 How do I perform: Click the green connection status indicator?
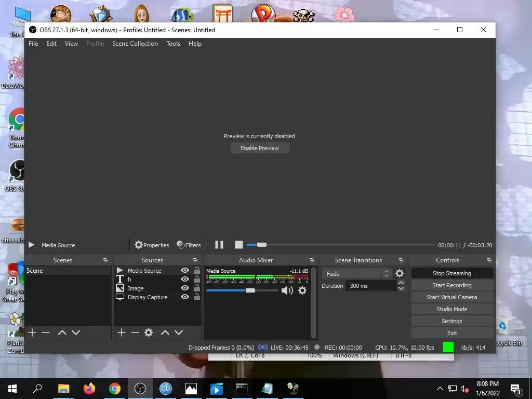(448, 347)
